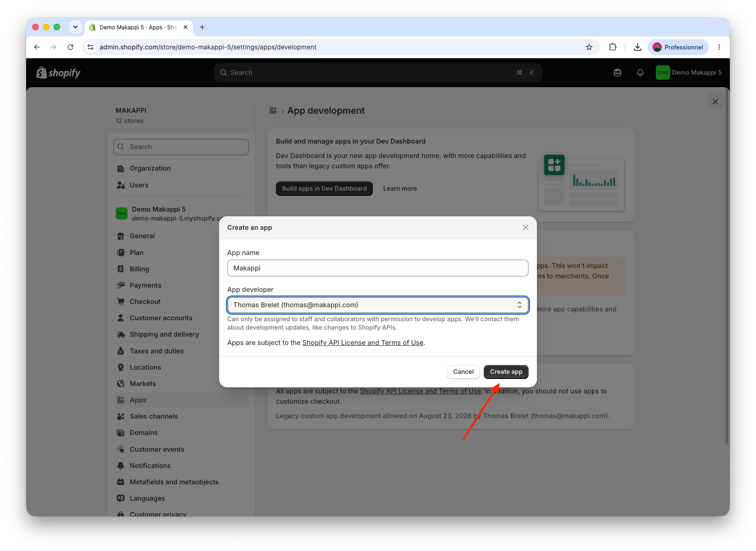
Task: Close the Demo Makappi 5 browser tab
Action: (186, 27)
